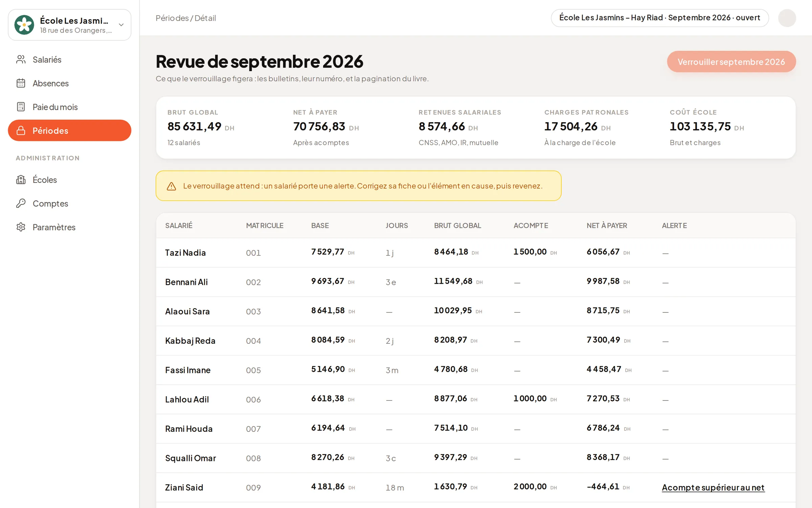The image size is (812, 508).
Task: Click Squalli Omar in the table
Action: (190, 458)
